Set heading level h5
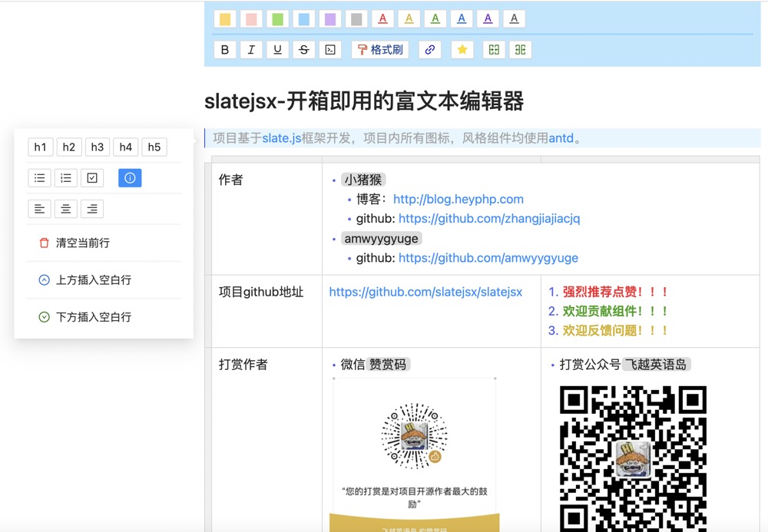 pos(154,147)
